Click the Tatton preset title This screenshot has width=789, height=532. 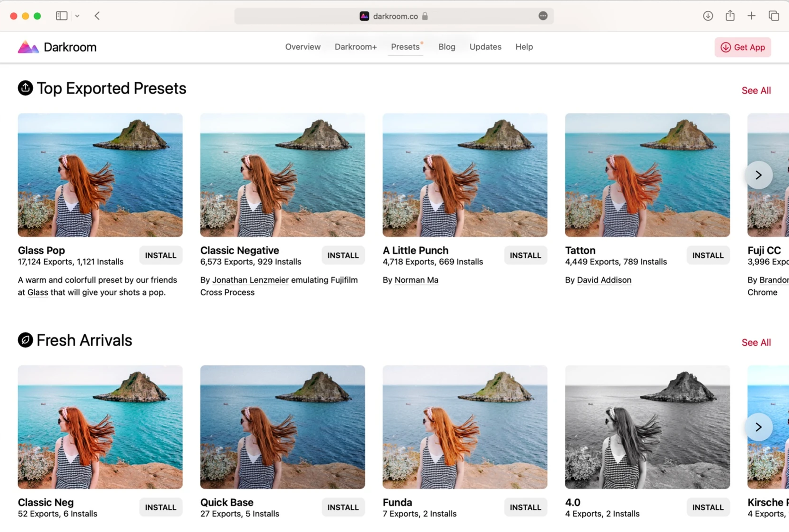point(581,250)
